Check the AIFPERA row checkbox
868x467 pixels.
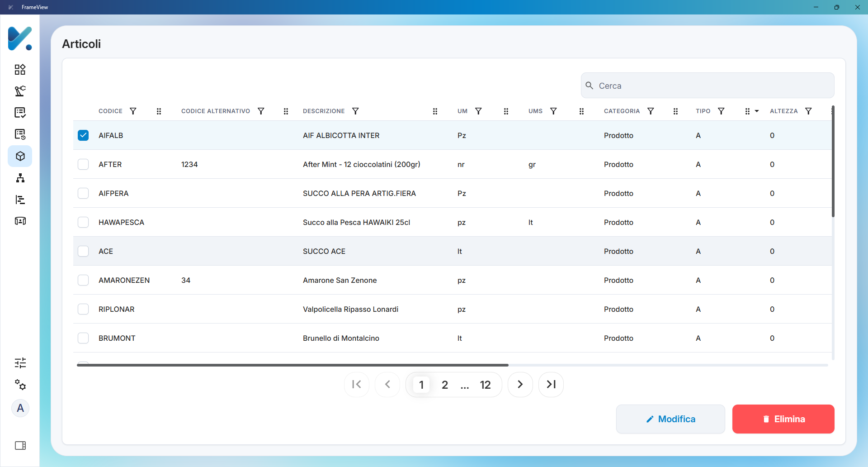tap(83, 193)
